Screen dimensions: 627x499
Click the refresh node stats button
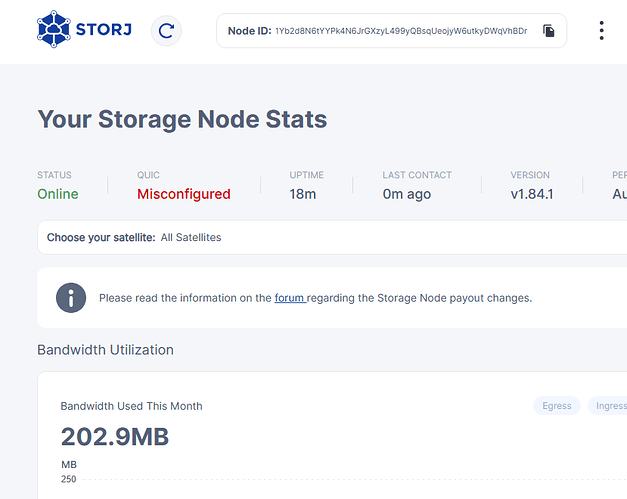coord(166,31)
